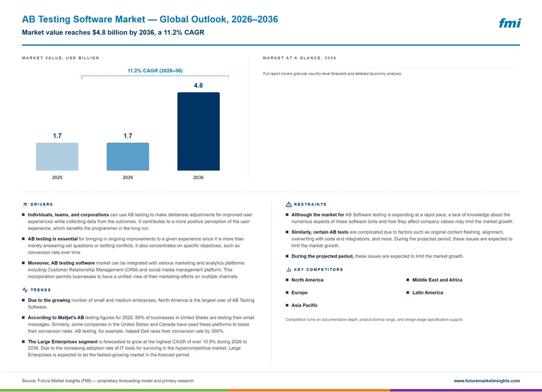This screenshot has height=392, width=542.
Task: Click 'Due to the growing' bullet
Action: coord(140,303)
